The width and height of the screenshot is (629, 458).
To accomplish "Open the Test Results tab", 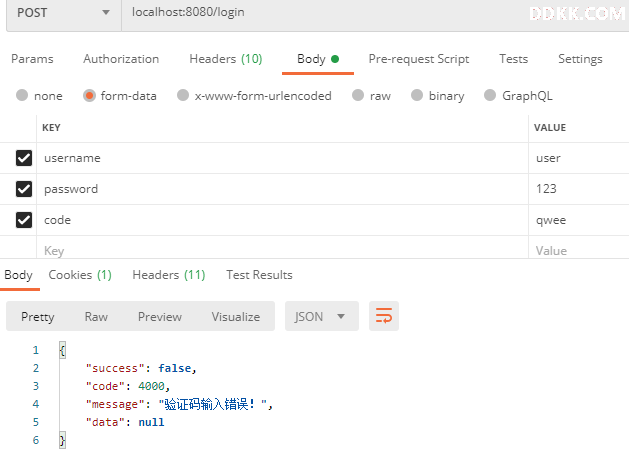I will (259, 275).
